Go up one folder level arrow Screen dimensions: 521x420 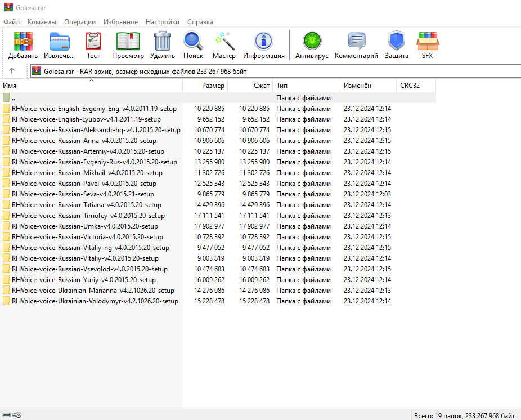tap(12, 71)
